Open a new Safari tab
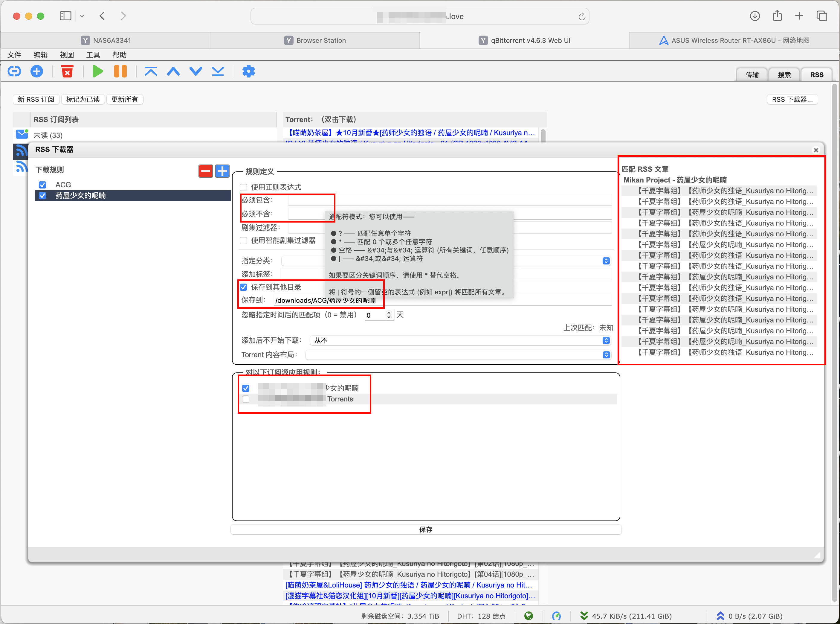This screenshot has width=840, height=624. tap(799, 16)
